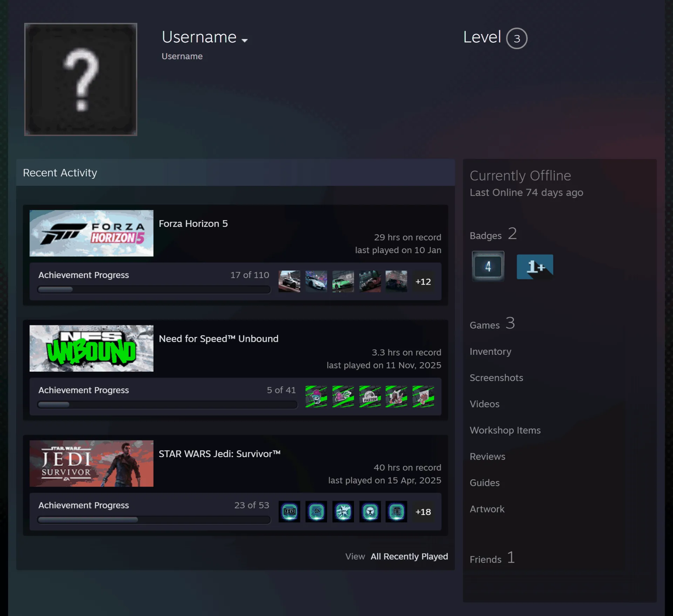Open the Videos link
673x616 pixels.
[484, 404]
